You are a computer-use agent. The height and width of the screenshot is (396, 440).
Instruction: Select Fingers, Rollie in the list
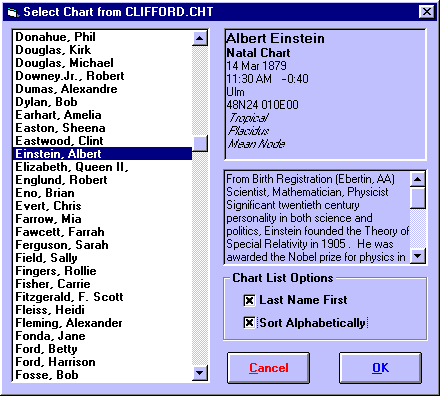[102, 271]
